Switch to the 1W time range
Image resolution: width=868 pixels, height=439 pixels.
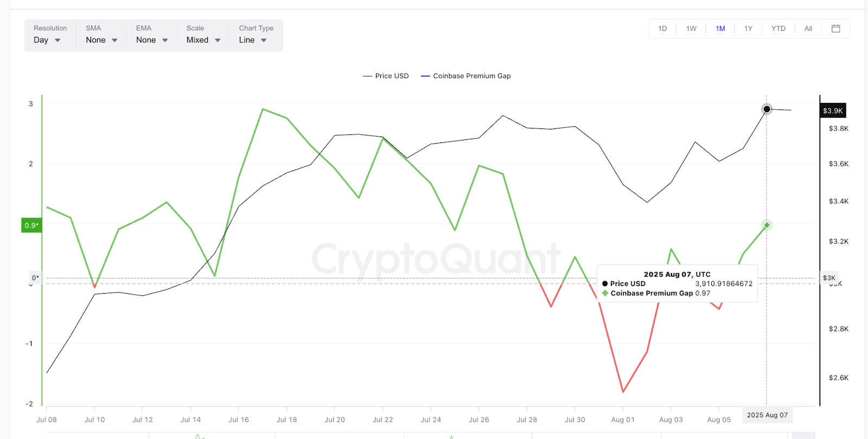point(691,29)
